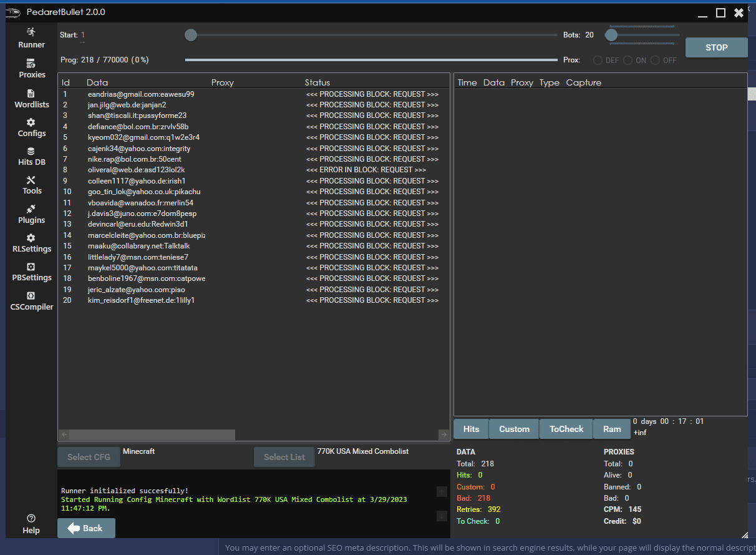Click the Status column header
Image resolution: width=756 pixels, height=555 pixels.
[317, 82]
